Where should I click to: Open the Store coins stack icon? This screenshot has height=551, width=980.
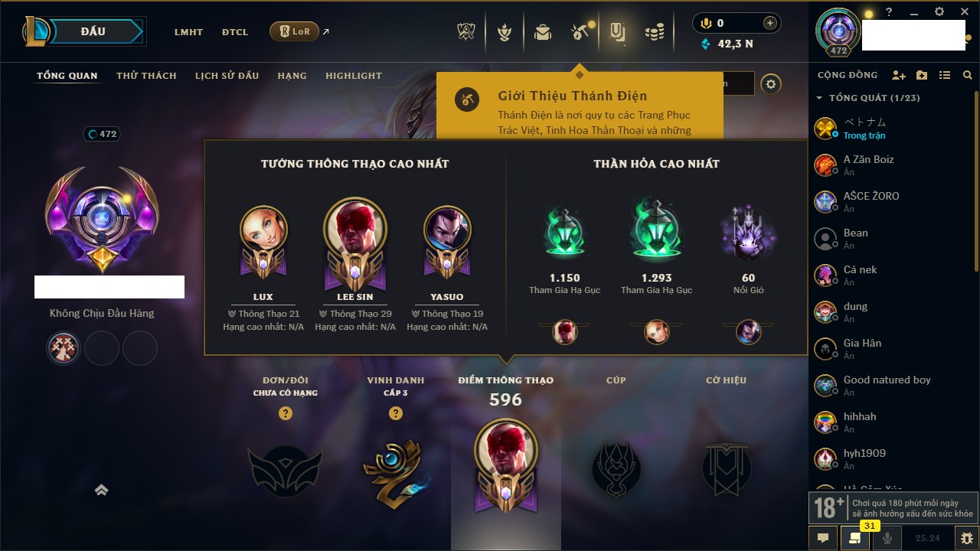point(654,32)
